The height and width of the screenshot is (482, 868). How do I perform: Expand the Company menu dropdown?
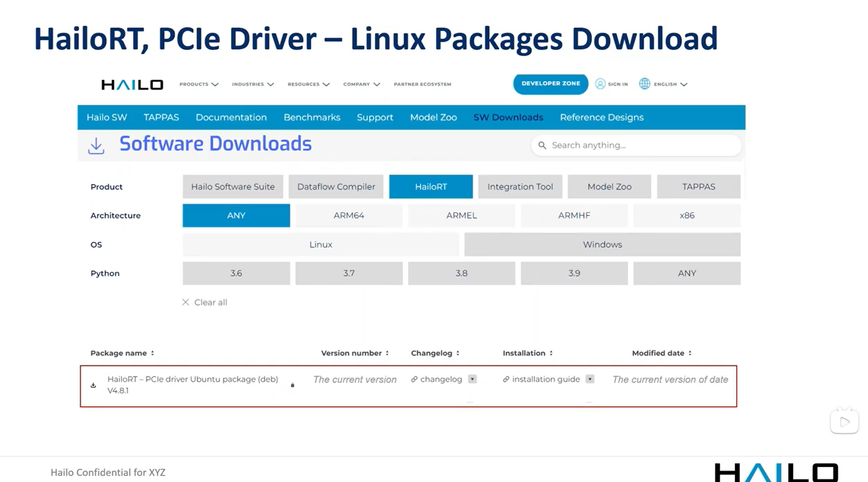(361, 84)
